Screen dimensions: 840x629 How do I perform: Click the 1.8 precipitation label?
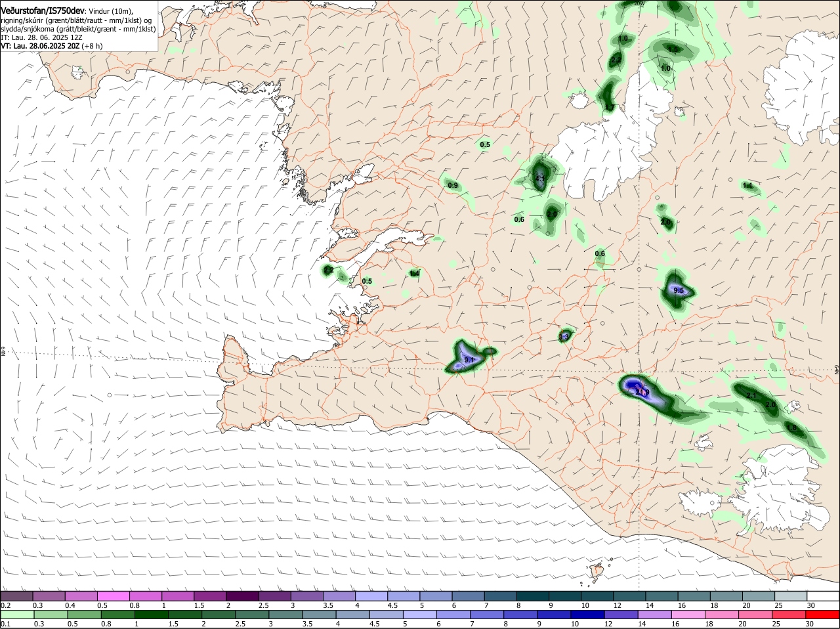click(791, 427)
